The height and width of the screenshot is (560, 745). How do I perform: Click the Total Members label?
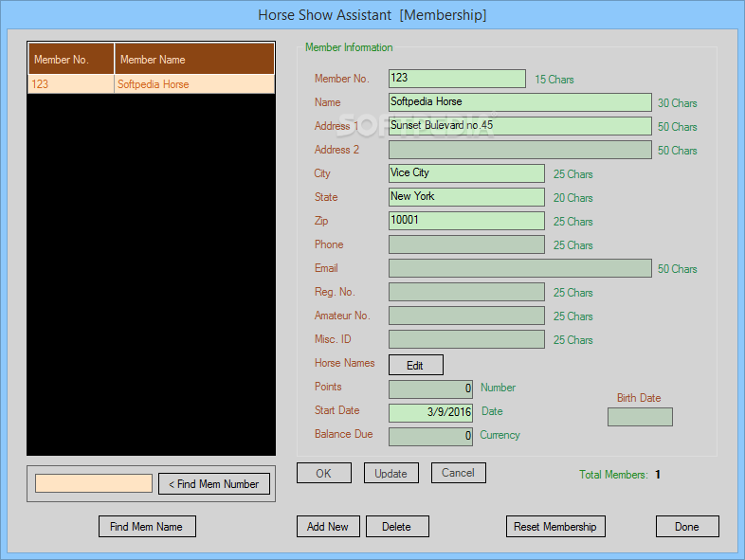(x=613, y=475)
